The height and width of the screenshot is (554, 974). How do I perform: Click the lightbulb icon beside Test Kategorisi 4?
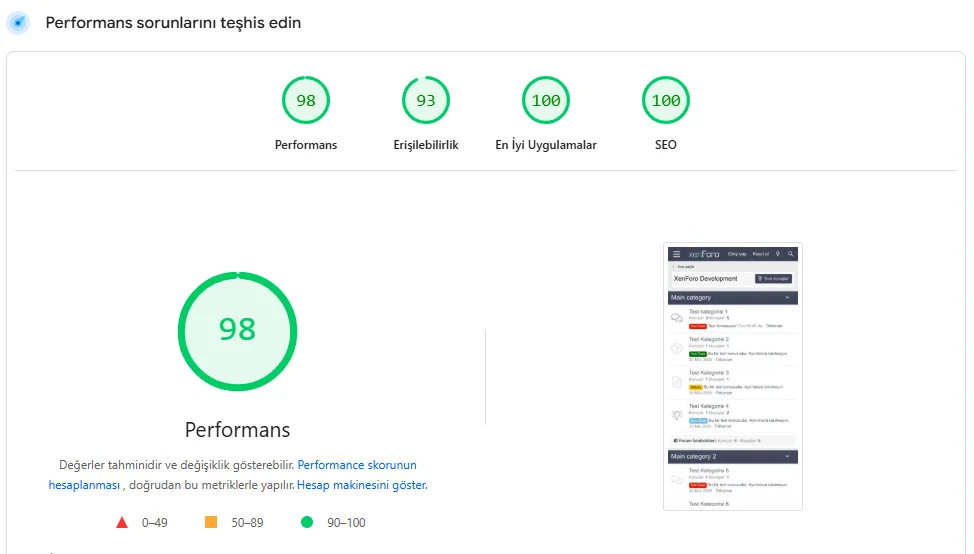(x=677, y=414)
